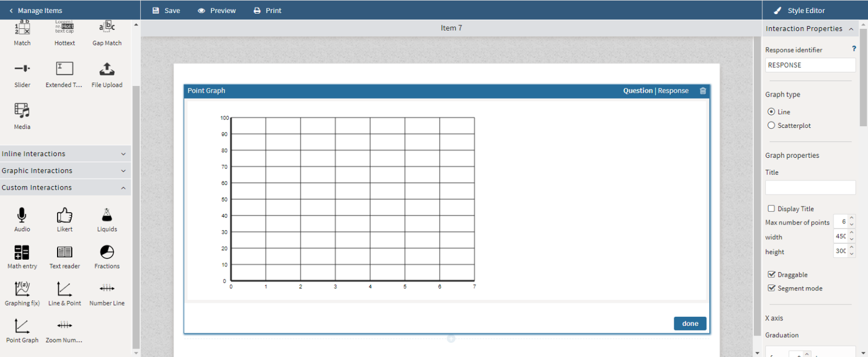The width and height of the screenshot is (868, 357).
Task: Expand the Inline Interactions section
Action: pyautogui.click(x=65, y=153)
